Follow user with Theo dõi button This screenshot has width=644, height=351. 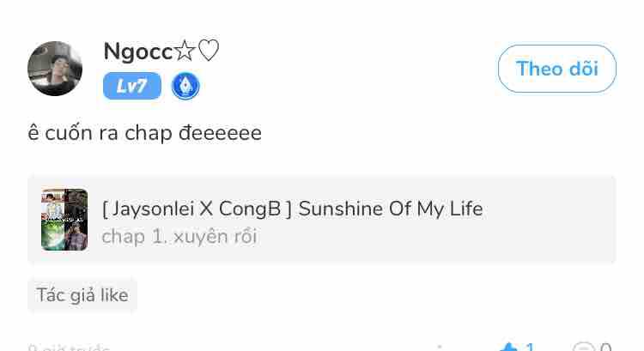(x=556, y=69)
